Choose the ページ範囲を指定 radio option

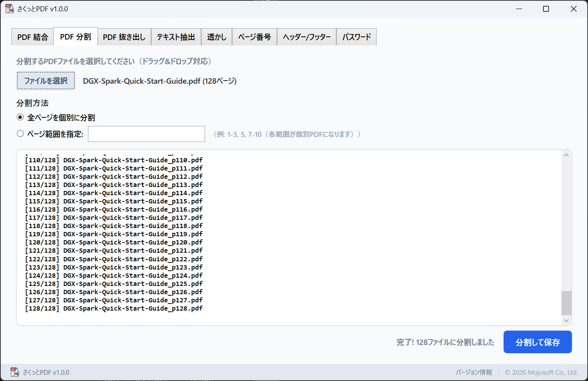click(20, 133)
